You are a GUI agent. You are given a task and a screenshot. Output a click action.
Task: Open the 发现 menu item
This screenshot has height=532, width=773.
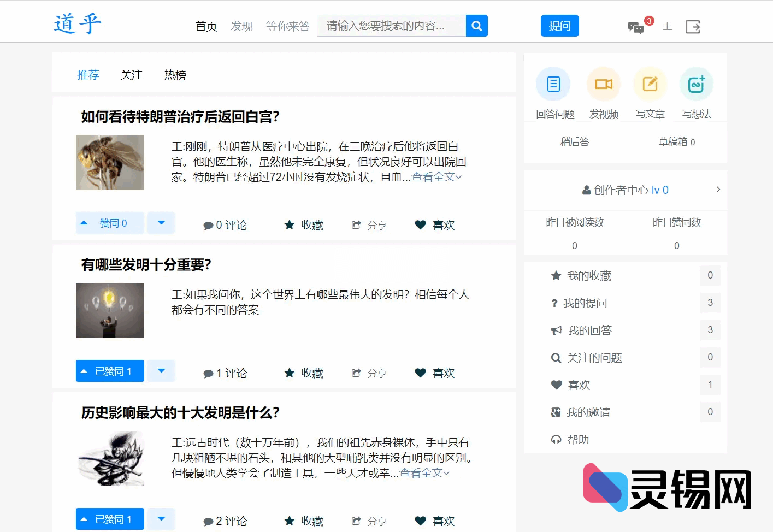(x=241, y=26)
